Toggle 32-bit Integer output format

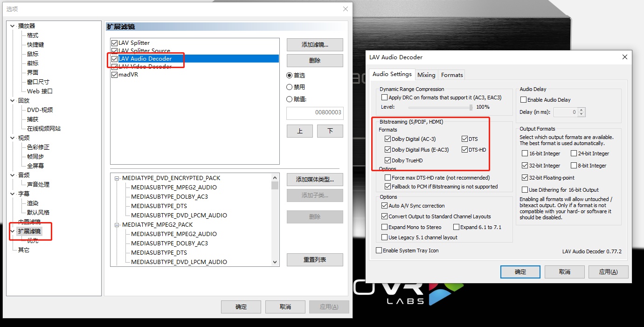point(525,166)
